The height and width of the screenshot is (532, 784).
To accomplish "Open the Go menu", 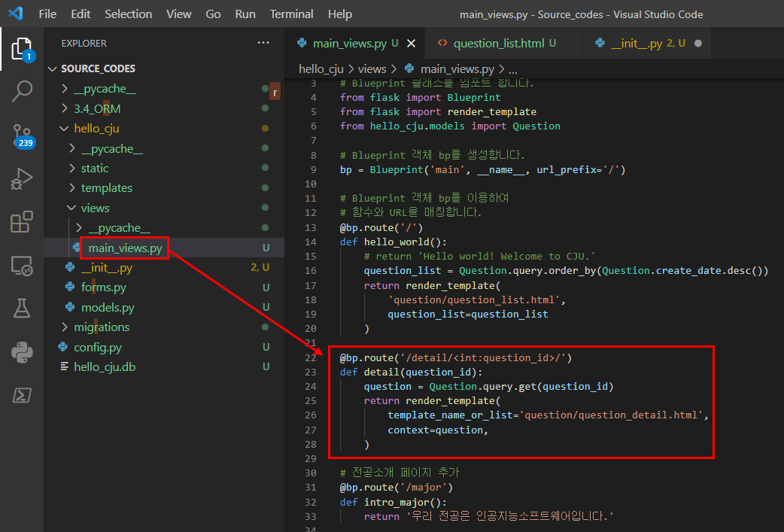I will tap(213, 14).
